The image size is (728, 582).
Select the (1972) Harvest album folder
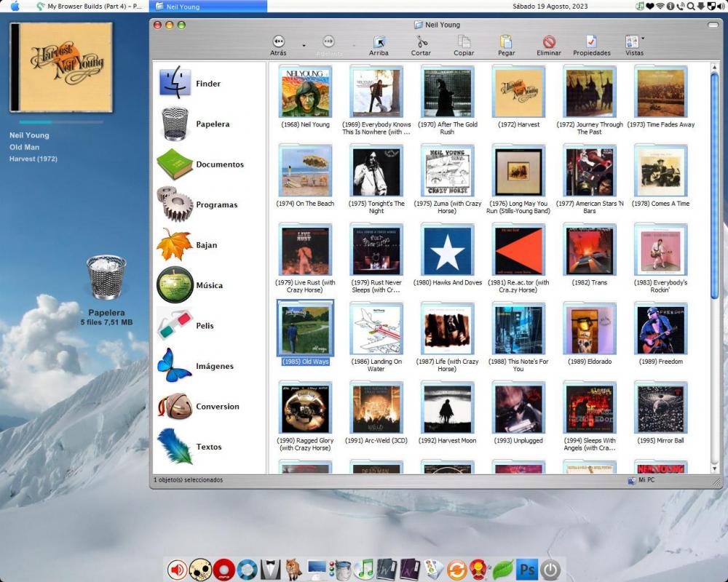tap(518, 97)
